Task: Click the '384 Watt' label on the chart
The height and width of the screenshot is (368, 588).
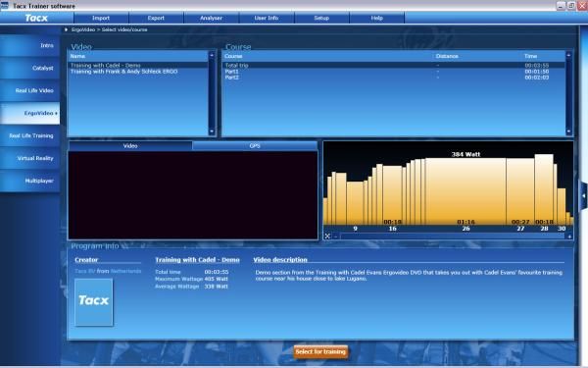Action: point(465,154)
